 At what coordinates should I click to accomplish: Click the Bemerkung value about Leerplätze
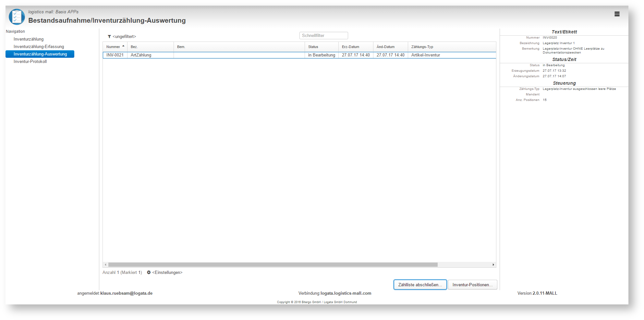[573, 51]
